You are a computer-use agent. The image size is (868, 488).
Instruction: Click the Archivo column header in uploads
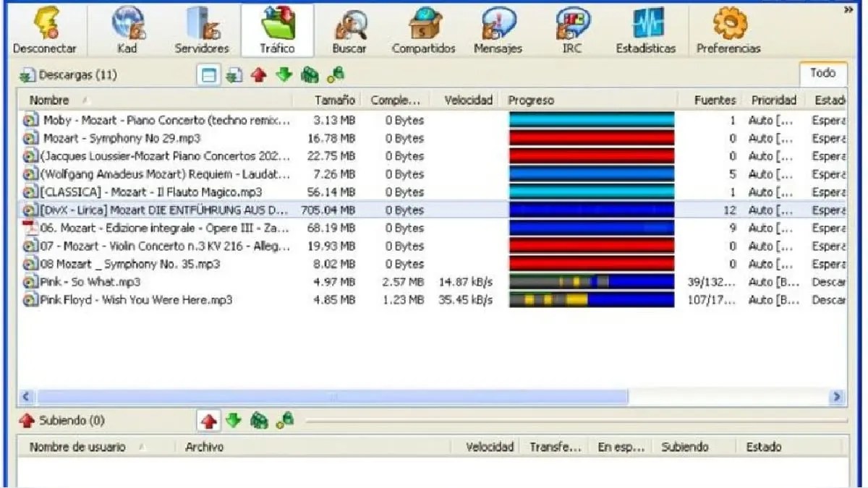point(313,447)
